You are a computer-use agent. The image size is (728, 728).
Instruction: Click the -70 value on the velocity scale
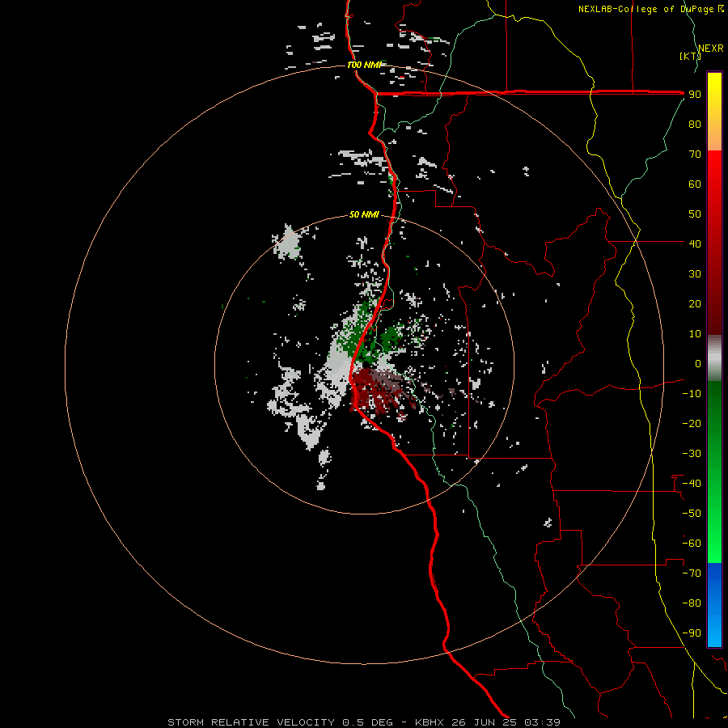point(692,574)
